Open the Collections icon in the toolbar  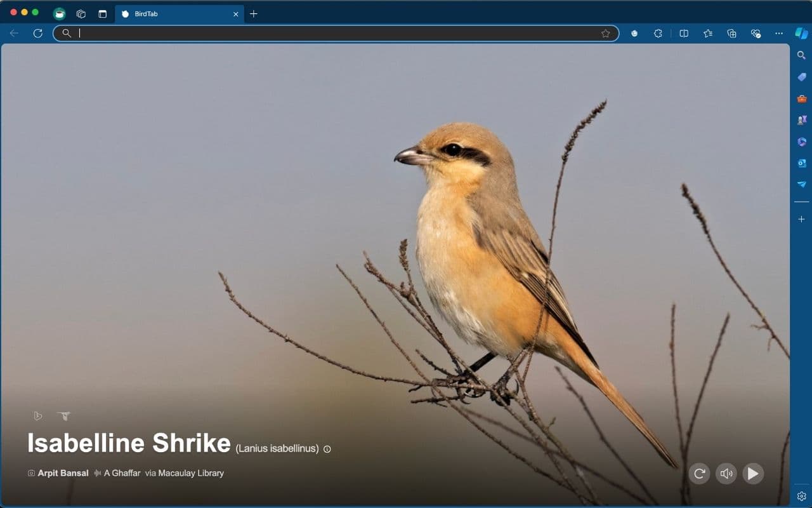pyautogui.click(x=731, y=33)
